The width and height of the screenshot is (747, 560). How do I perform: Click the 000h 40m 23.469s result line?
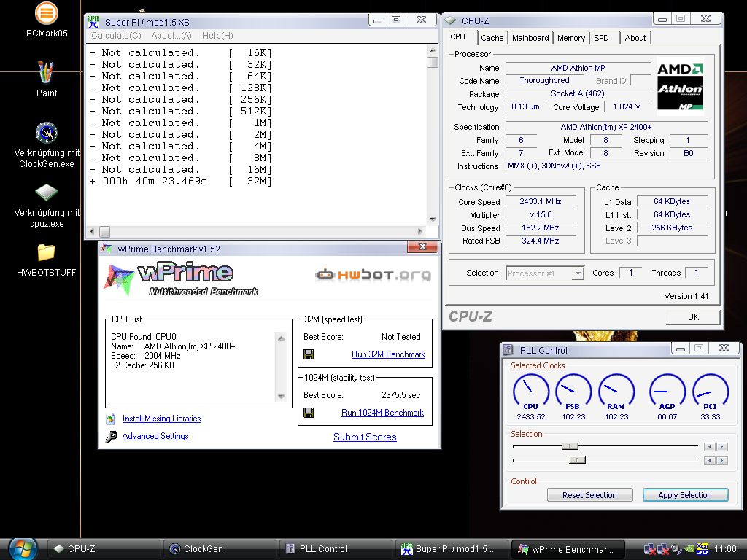click(x=181, y=181)
